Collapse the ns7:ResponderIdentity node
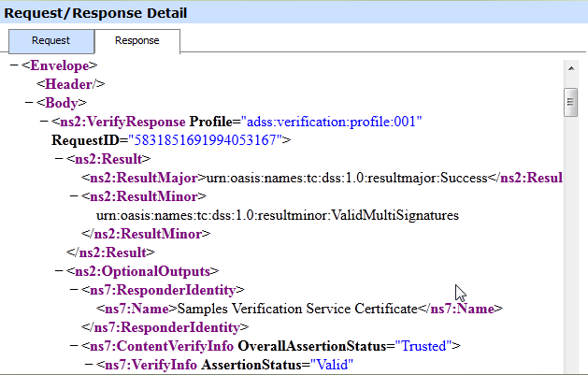 [74, 290]
